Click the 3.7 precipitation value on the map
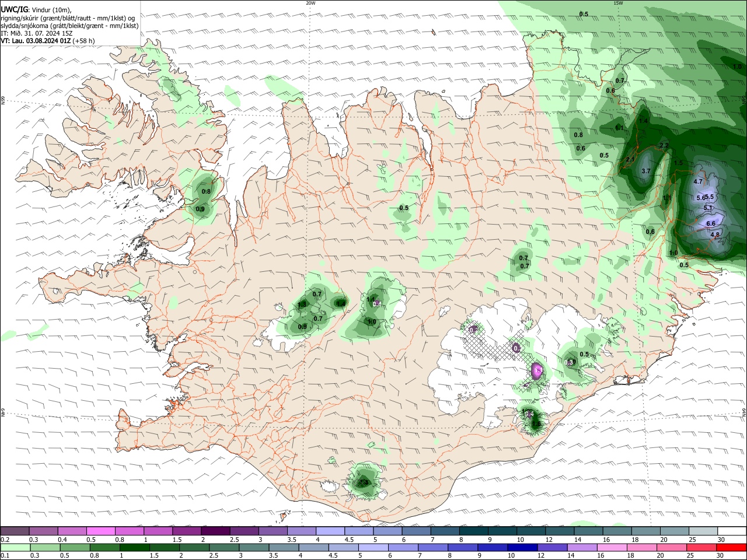This screenshot has width=747, height=560. 645,171
